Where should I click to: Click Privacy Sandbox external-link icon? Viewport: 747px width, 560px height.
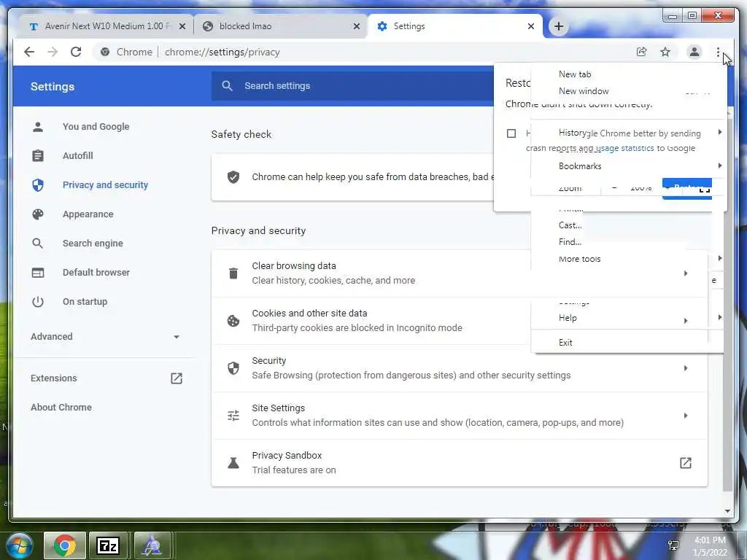tap(686, 463)
